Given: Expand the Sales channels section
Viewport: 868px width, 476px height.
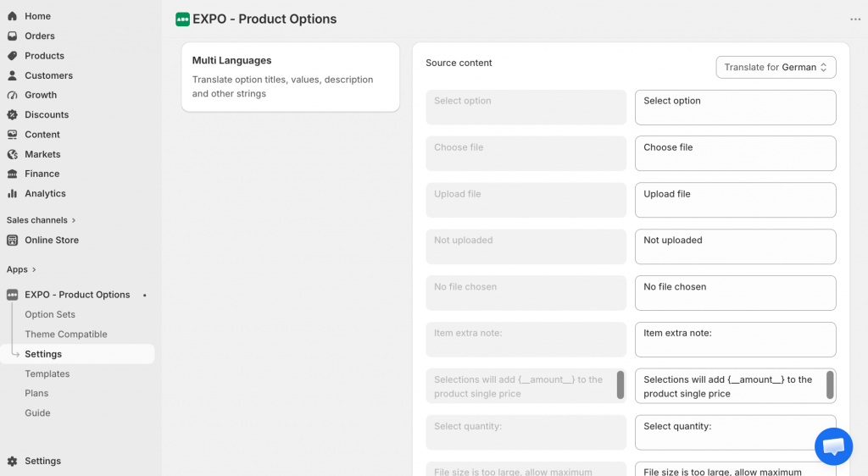Looking at the screenshot, I should [x=41, y=220].
